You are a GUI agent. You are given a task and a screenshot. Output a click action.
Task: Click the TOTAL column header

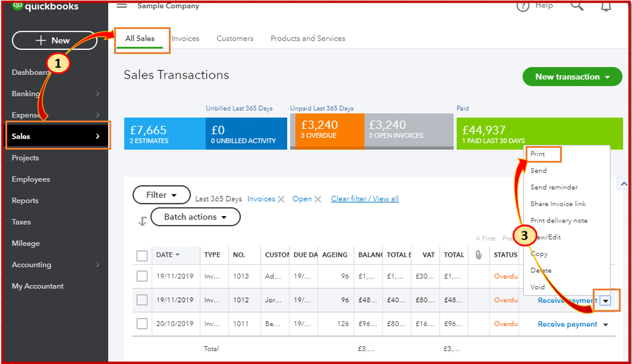click(454, 255)
